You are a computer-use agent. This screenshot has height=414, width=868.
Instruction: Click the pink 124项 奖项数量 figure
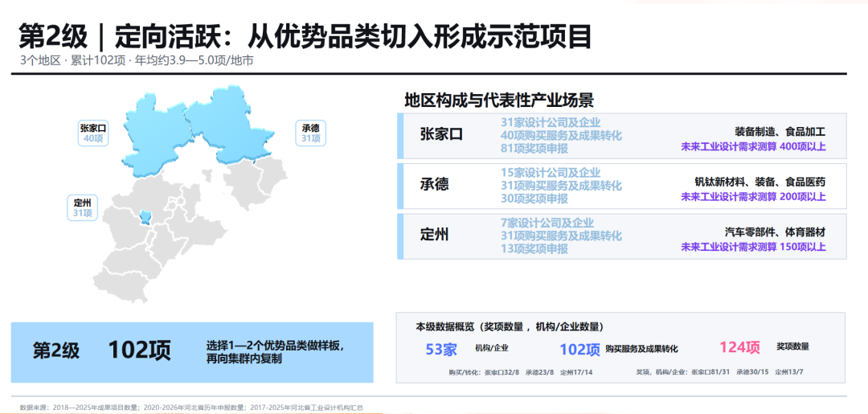pos(764,347)
